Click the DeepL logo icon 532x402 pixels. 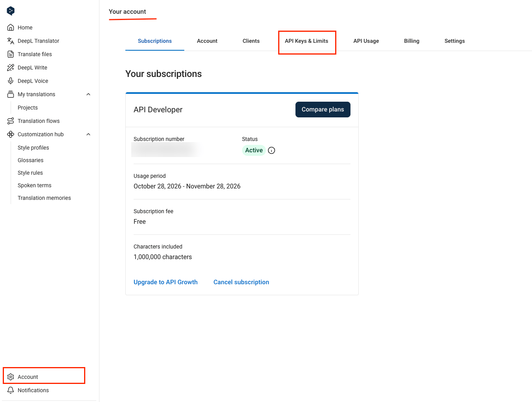click(x=11, y=11)
